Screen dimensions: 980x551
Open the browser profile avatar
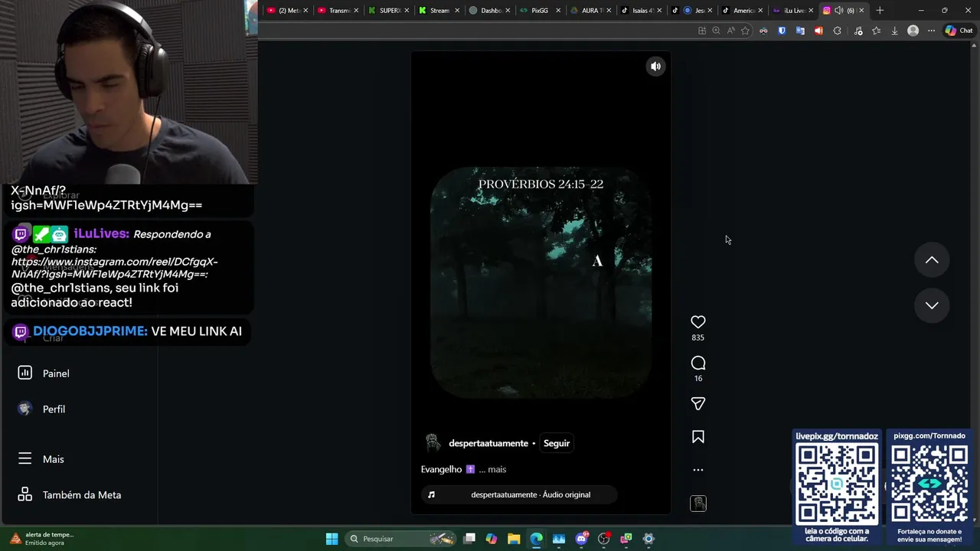click(913, 31)
